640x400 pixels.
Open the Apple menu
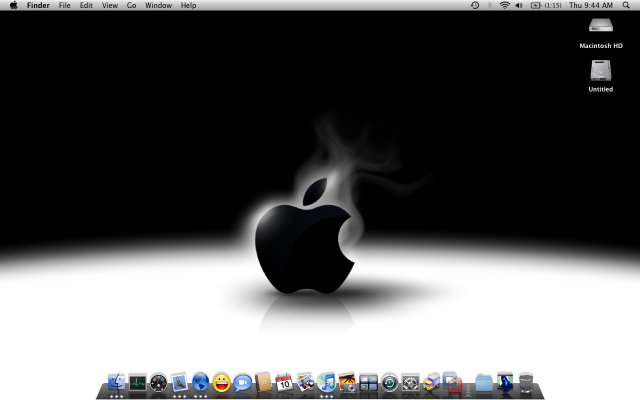pos(13,5)
